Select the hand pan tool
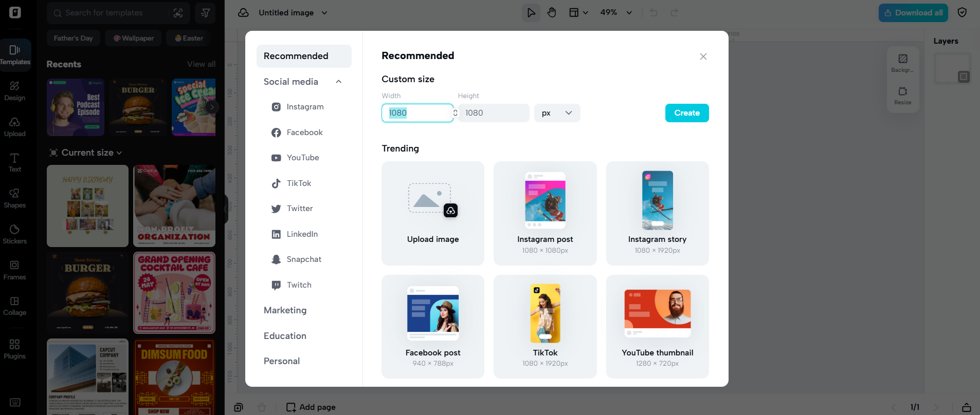The width and height of the screenshot is (980, 415). point(552,13)
